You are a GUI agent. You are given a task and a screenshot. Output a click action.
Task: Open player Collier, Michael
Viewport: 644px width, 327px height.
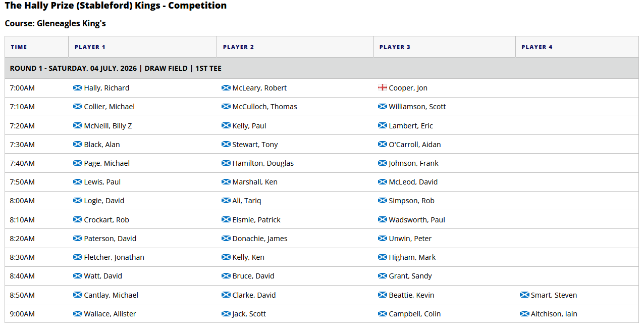pyautogui.click(x=109, y=107)
